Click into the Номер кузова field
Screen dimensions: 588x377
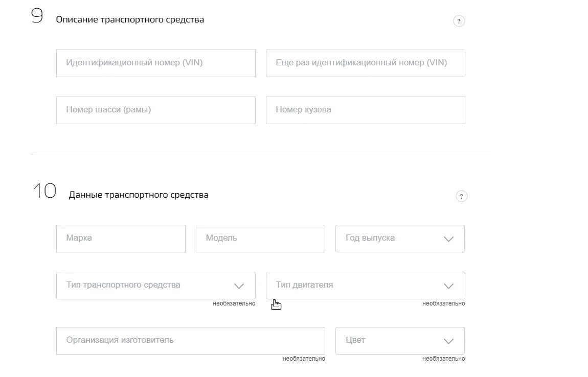click(x=365, y=110)
